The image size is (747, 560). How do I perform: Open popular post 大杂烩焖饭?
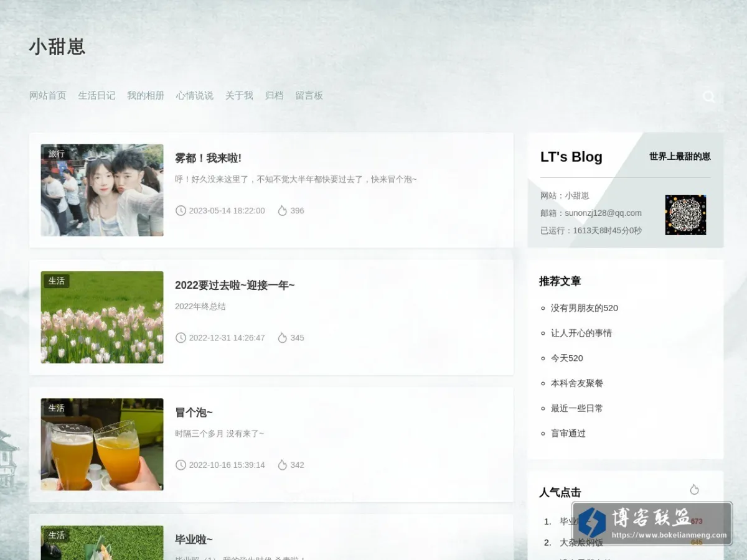581,543
